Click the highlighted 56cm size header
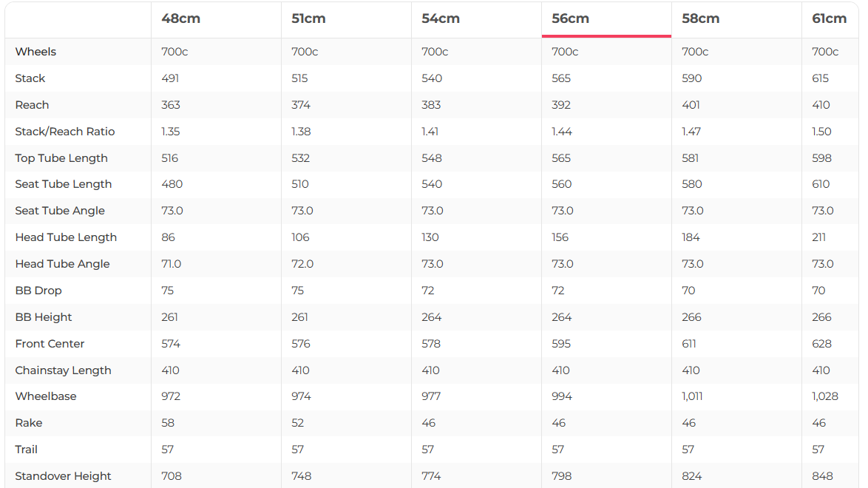Image resolution: width=868 pixels, height=488 pixels. click(571, 19)
